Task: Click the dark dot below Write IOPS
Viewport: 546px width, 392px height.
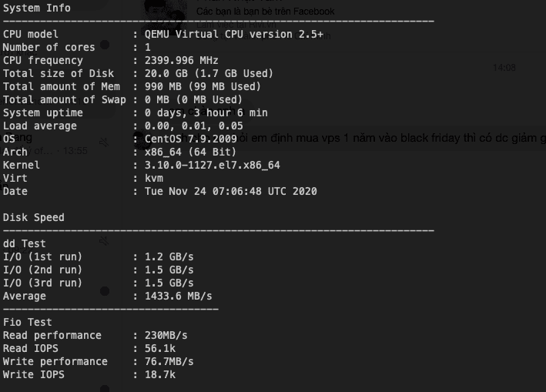Action: tap(104, 389)
